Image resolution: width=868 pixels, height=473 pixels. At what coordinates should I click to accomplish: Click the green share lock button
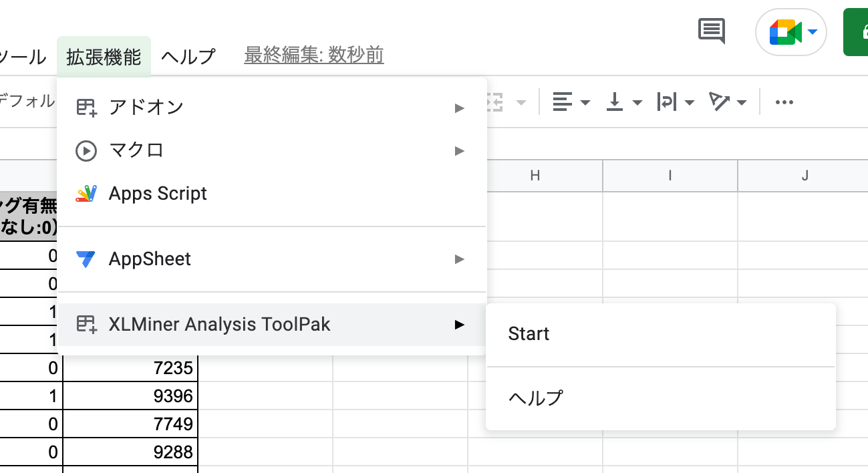click(856, 32)
